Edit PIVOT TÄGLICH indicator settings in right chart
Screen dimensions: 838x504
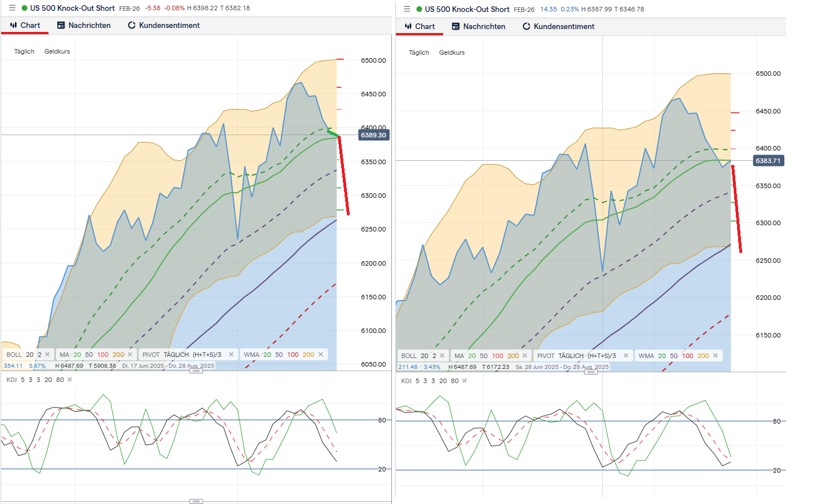pos(577,356)
